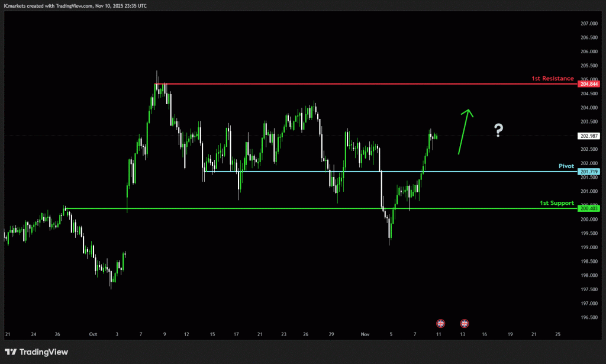Click the 'Nov' label on the date axis
The image size is (606, 364).
pos(365,334)
